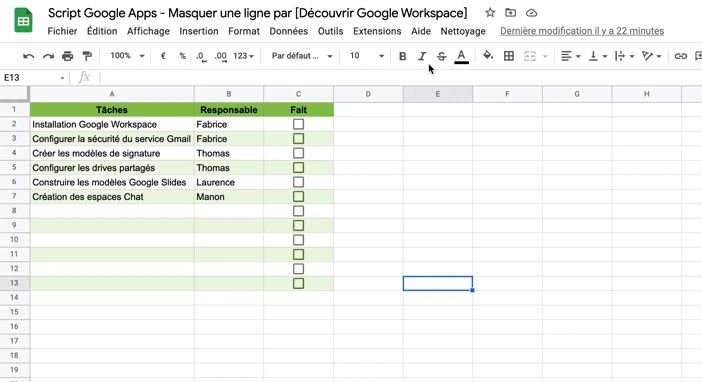
Task: Open the borders tool
Action: click(x=509, y=56)
